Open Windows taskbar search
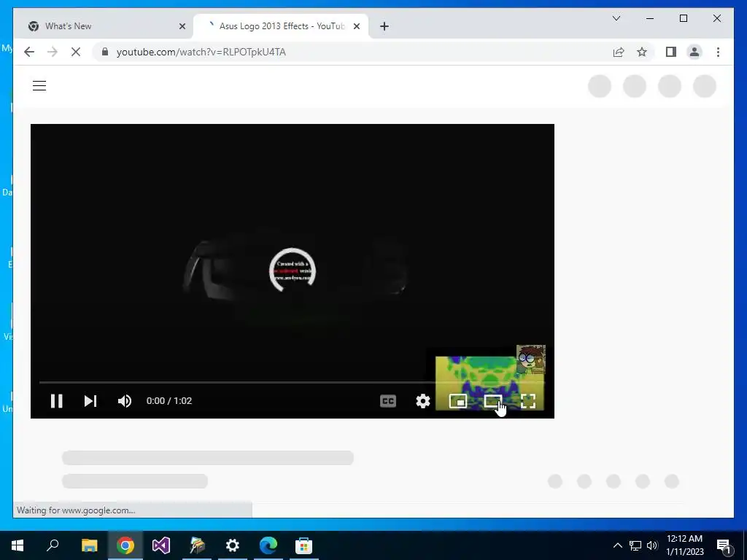This screenshot has height=560, width=747. coord(53,545)
